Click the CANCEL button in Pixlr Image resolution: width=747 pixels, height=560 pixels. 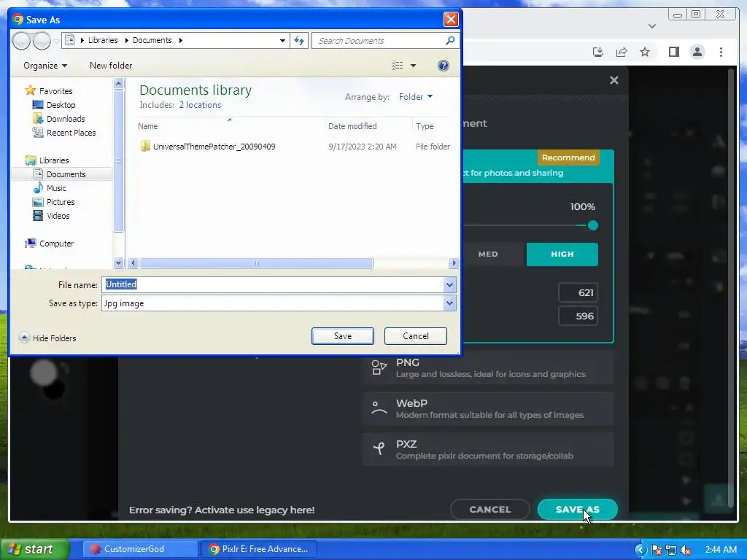point(489,510)
